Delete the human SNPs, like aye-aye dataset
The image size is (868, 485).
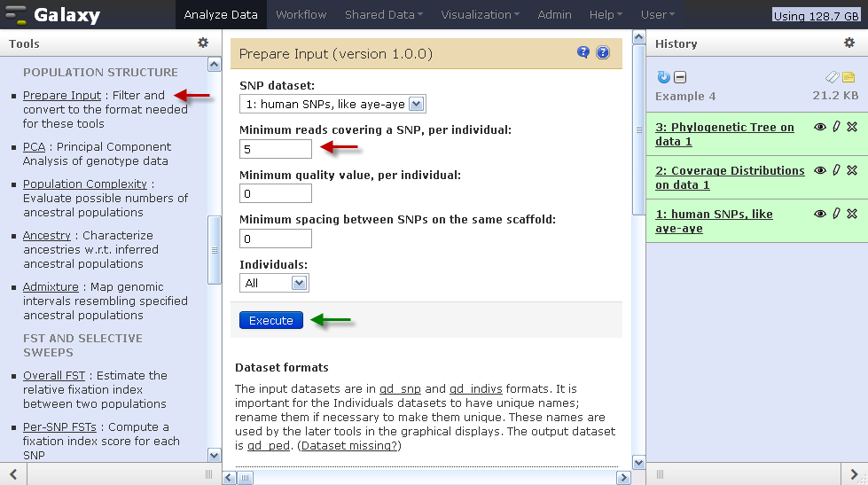852,213
